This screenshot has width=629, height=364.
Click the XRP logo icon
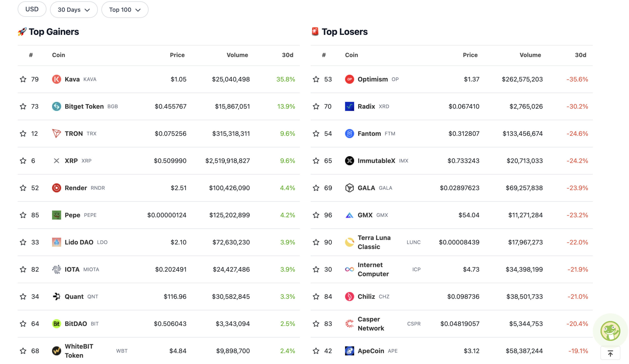[57, 161]
